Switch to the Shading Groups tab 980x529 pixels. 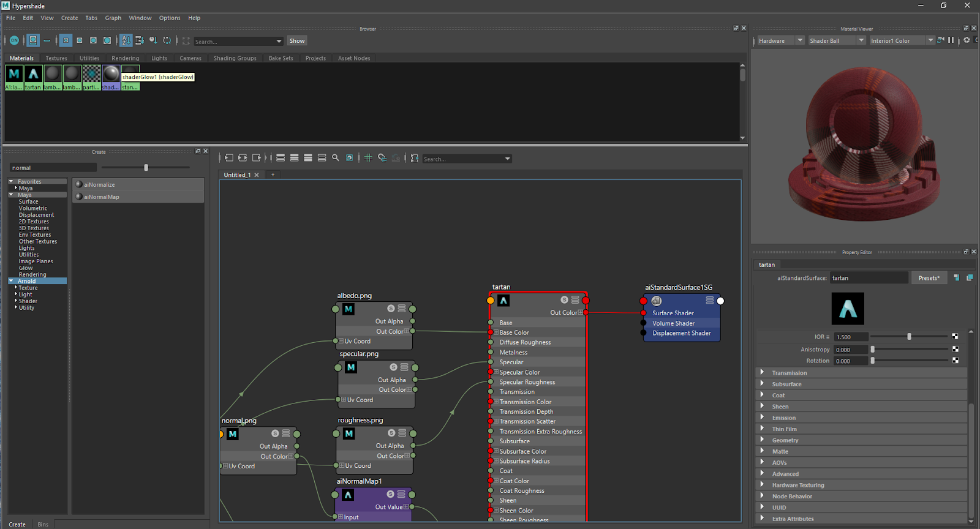[x=235, y=58]
